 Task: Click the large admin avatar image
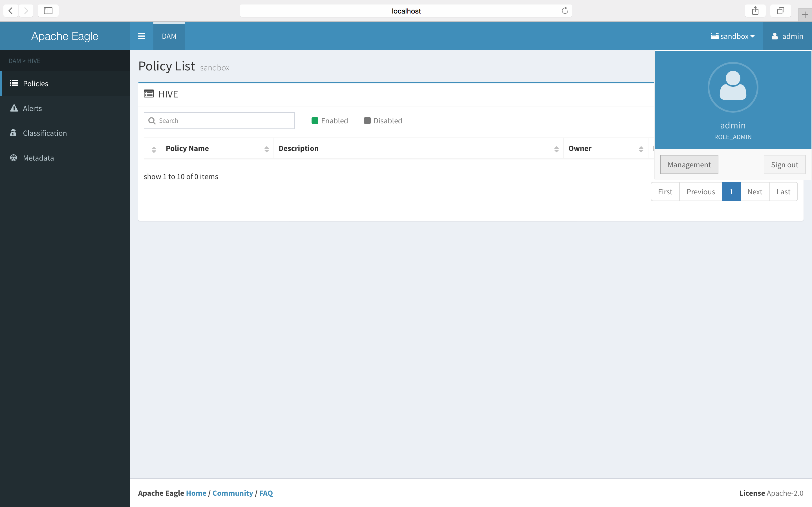pyautogui.click(x=732, y=87)
